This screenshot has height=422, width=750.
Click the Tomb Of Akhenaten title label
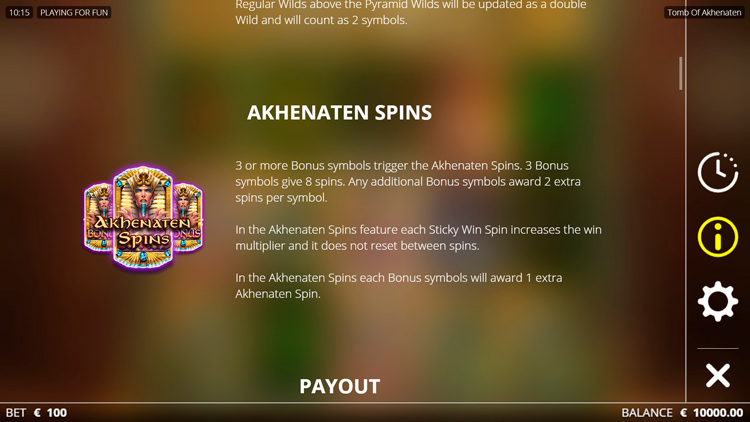click(704, 12)
